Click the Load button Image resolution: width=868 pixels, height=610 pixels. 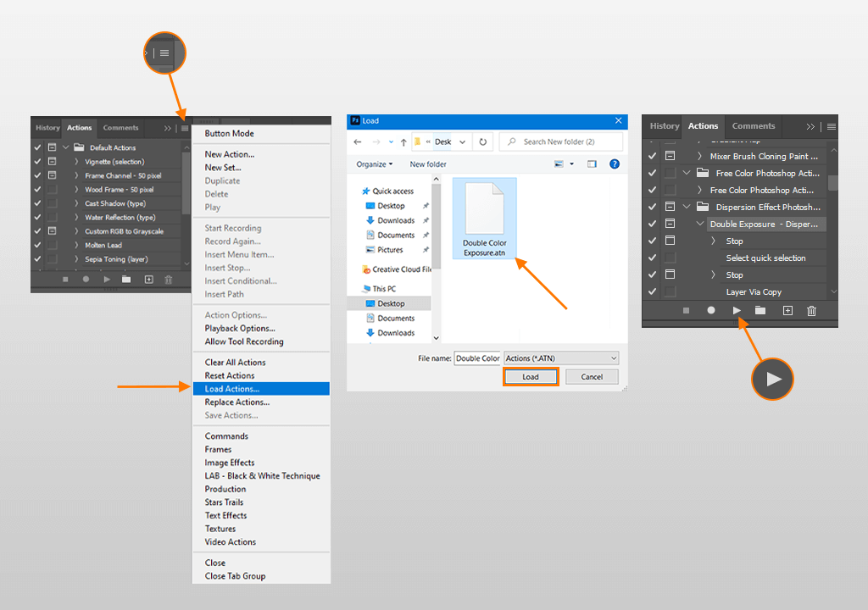[531, 377]
